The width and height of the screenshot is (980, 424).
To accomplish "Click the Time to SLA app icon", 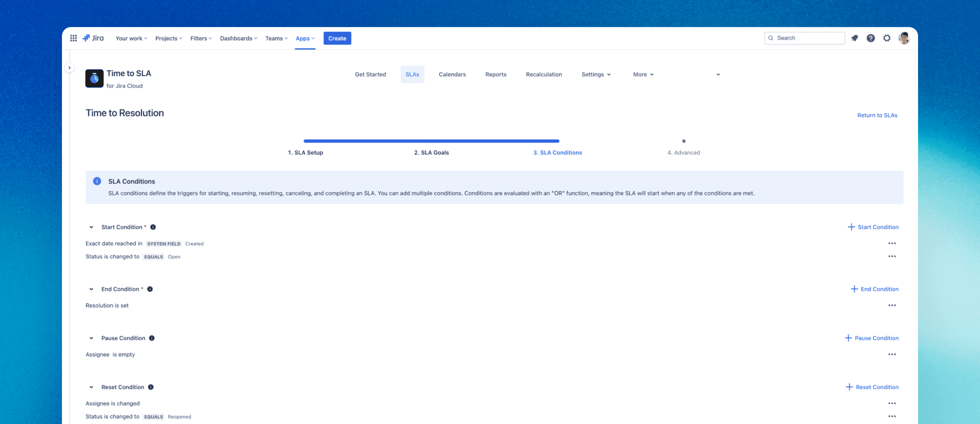I will click(x=94, y=79).
